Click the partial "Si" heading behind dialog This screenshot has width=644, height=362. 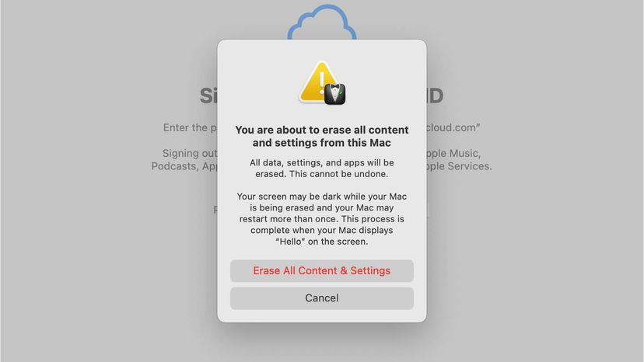click(208, 96)
